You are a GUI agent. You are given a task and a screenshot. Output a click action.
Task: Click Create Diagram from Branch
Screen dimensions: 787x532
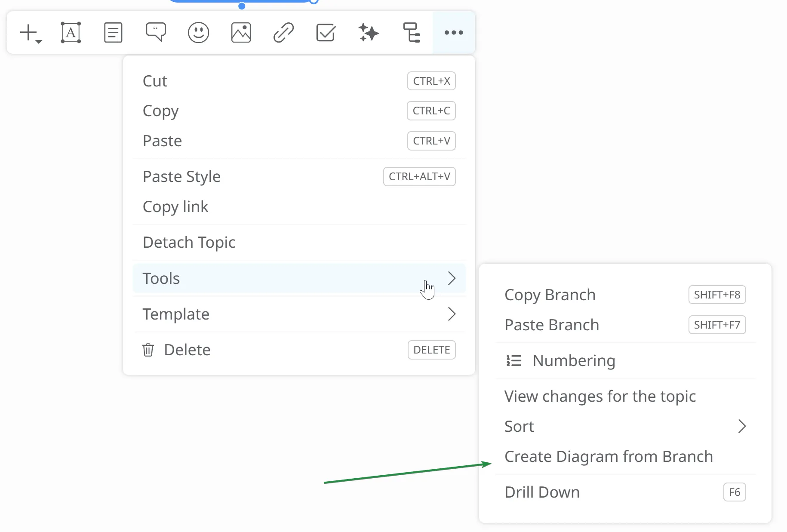608,456
